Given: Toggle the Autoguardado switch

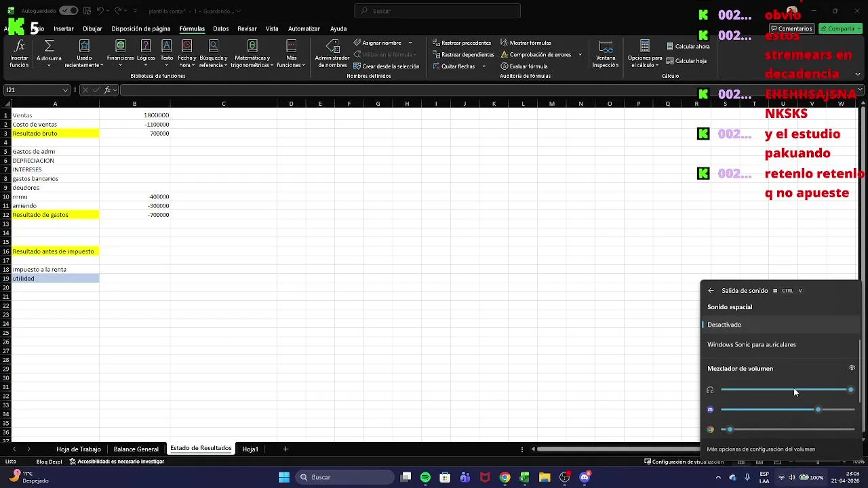Looking at the screenshot, I should (x=68, y=11).
